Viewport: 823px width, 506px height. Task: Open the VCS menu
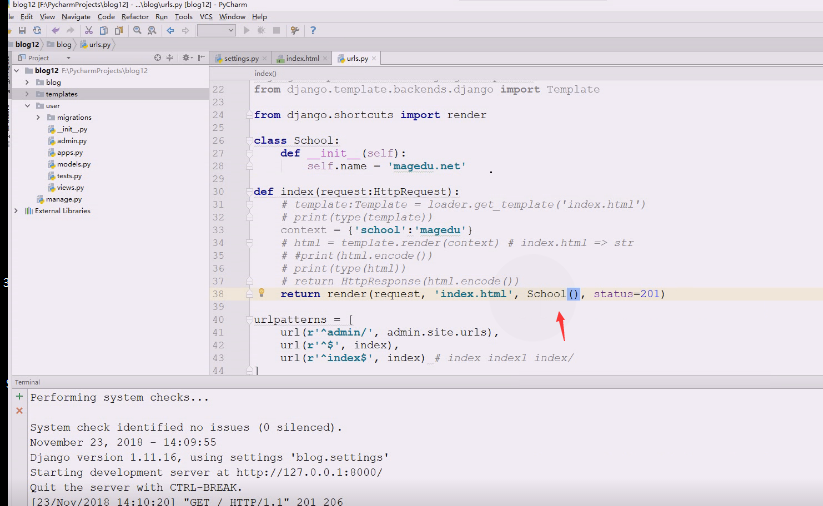(206, 17)
